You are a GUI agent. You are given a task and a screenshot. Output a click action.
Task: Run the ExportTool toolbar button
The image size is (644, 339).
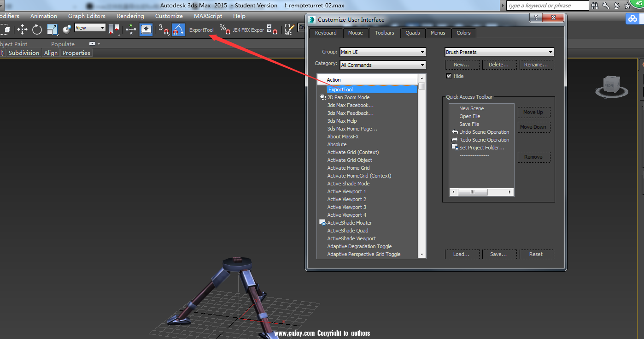tap(201, 30)
